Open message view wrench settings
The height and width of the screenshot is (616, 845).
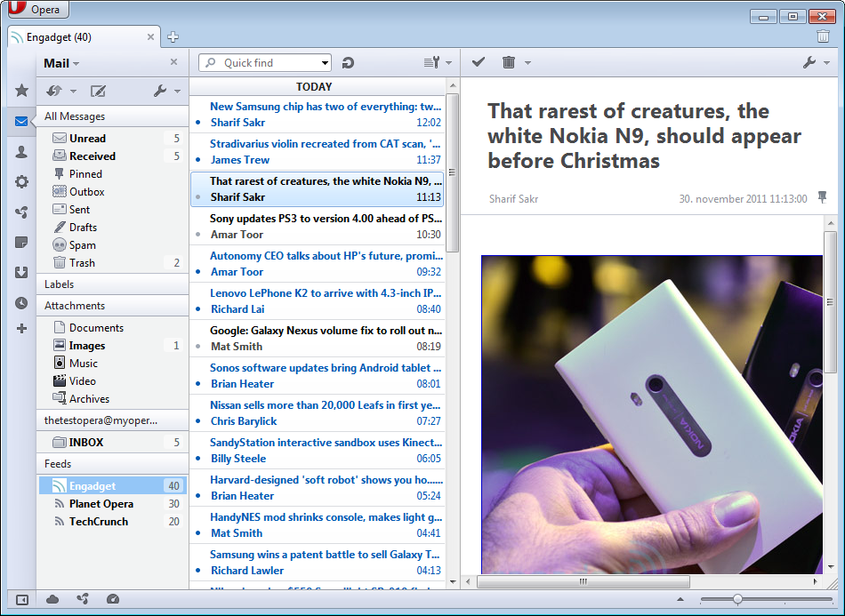tap(809, 62)
